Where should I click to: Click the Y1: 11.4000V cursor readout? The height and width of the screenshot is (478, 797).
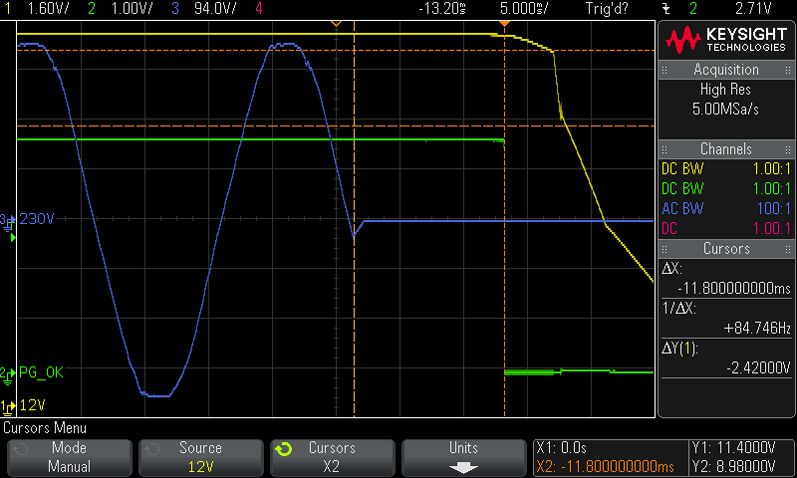coord(733,448)
